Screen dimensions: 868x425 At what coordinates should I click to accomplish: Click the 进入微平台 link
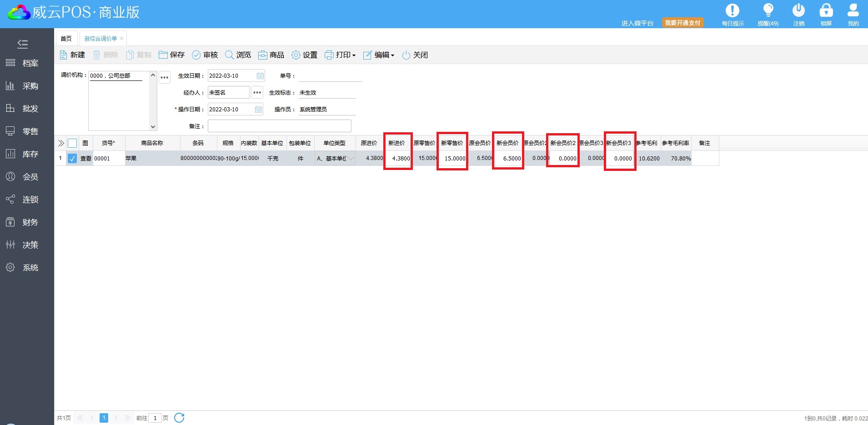tap(637, 23)
